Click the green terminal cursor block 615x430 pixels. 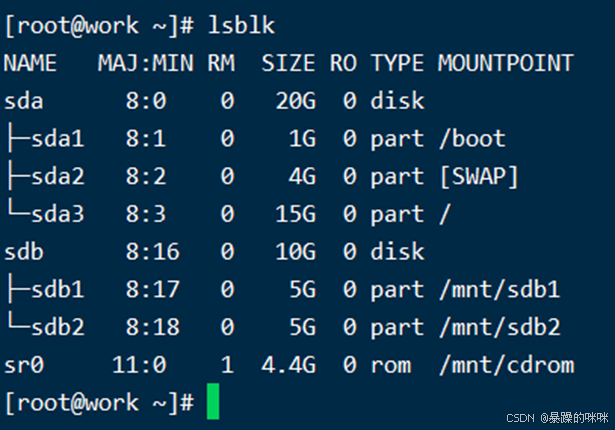(x=212, y=402)
